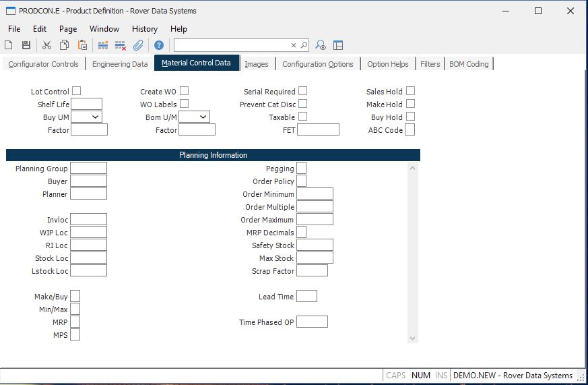Click the Paste clipboard icon
This screenshot has height=385, width=588.
tap(82, 45)
